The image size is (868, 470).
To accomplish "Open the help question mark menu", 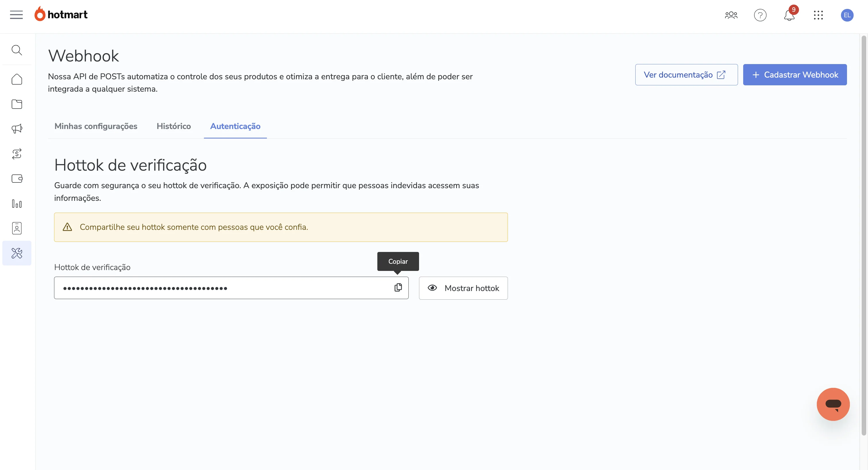I will tap(760, 15).
